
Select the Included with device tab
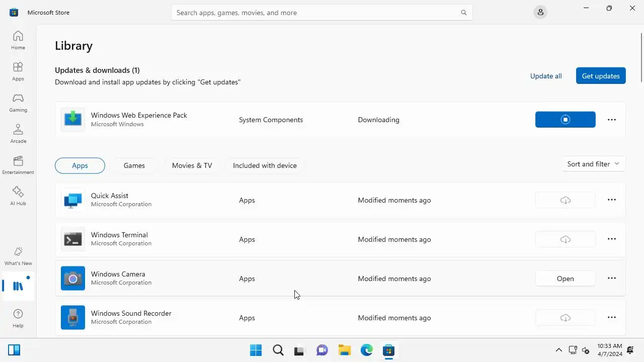coord(265,165)
